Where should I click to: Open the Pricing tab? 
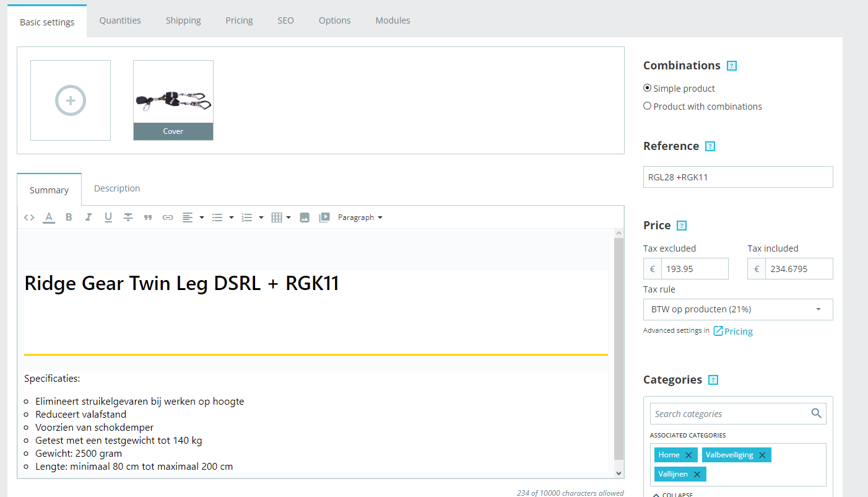[239, 20]
